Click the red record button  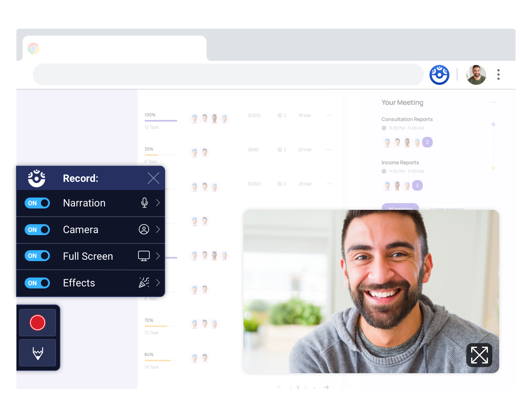[38, 323]
